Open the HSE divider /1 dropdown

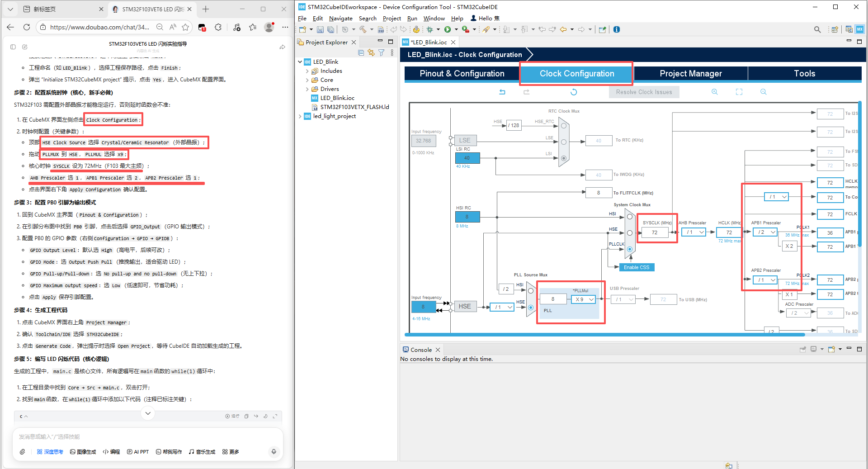(x=502, y=307)
